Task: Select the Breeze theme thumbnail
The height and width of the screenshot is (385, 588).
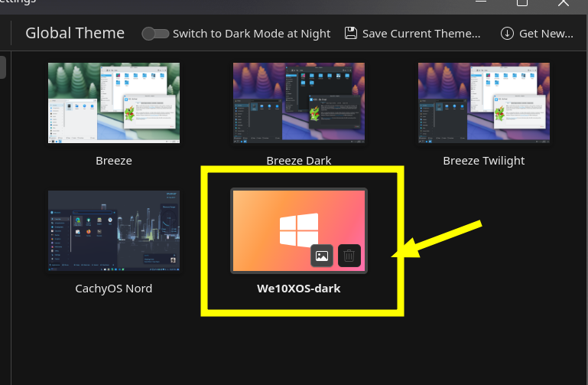Action: click(114, 103)
